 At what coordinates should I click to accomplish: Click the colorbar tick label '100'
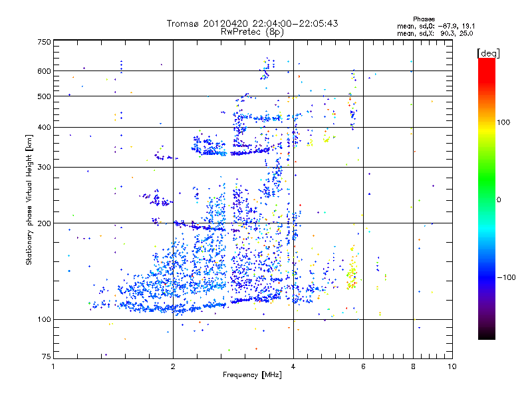pos(503,122)
